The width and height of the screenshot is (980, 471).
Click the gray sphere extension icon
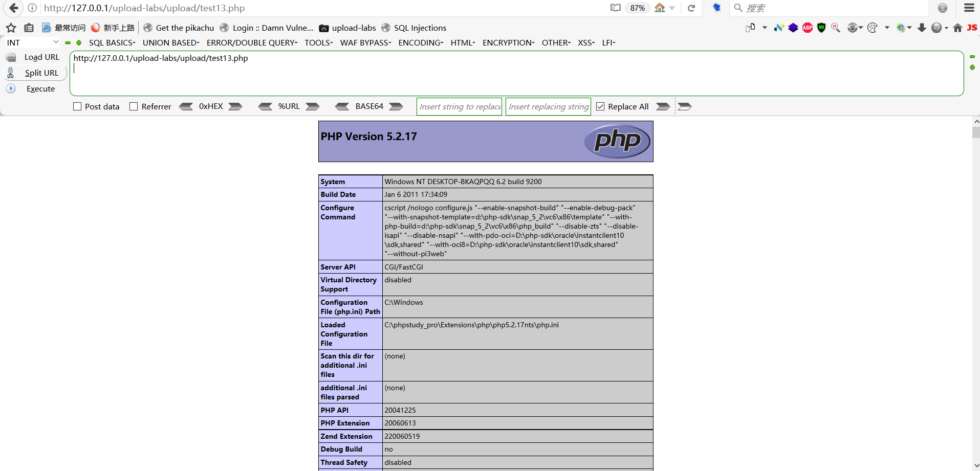click(x=937, y=28)
